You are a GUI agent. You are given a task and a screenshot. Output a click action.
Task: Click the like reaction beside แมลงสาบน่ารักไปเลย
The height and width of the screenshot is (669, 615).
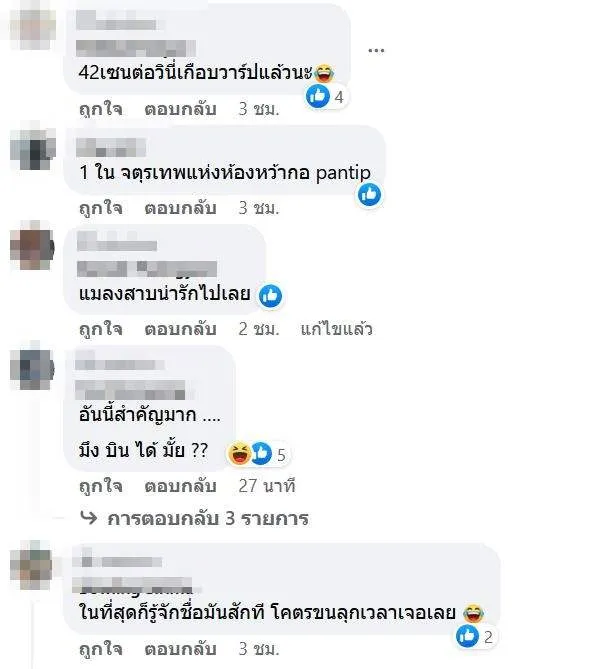point(271,295)
